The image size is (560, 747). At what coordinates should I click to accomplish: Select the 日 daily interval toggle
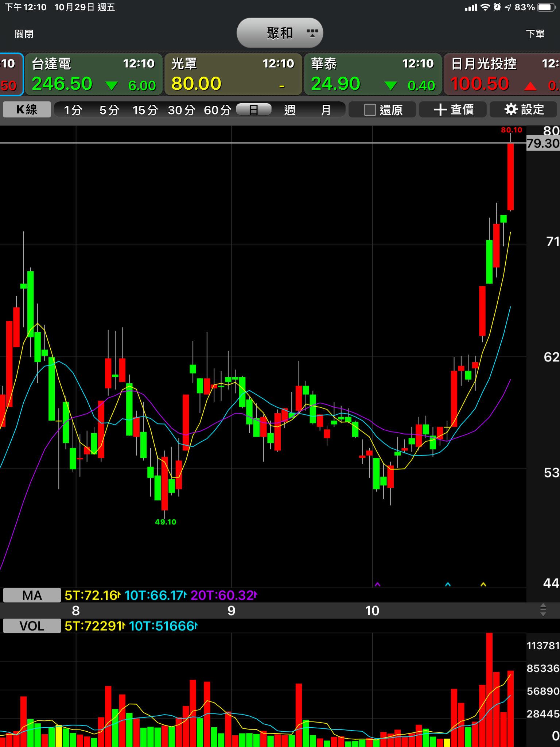pyautogui.click(x=254, y=110)
